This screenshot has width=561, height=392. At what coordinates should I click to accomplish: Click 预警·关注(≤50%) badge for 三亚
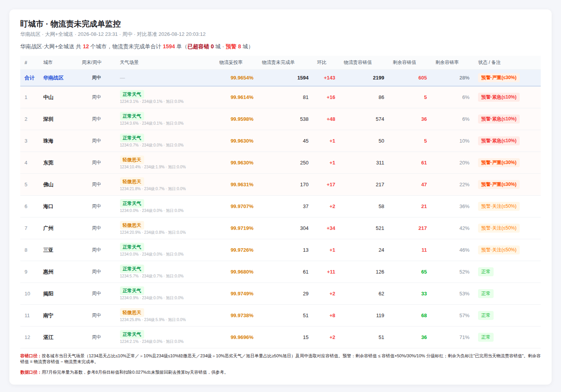(x=499, y=250)
